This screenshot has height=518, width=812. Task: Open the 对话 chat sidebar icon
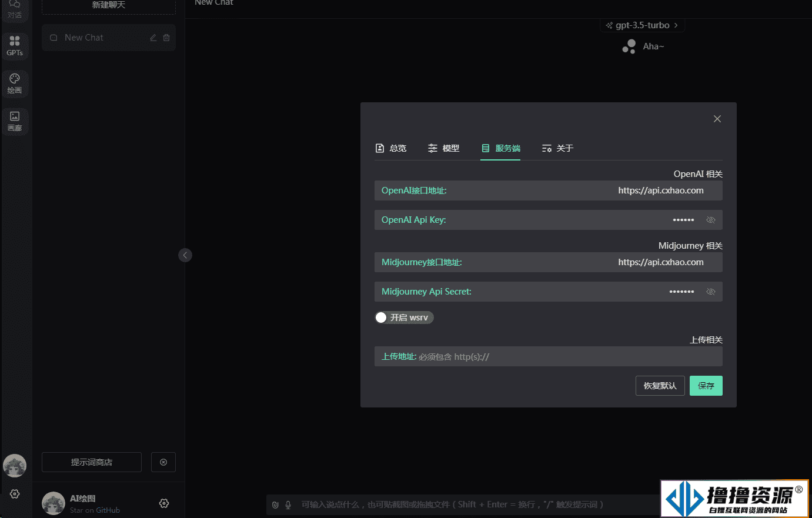15,8
